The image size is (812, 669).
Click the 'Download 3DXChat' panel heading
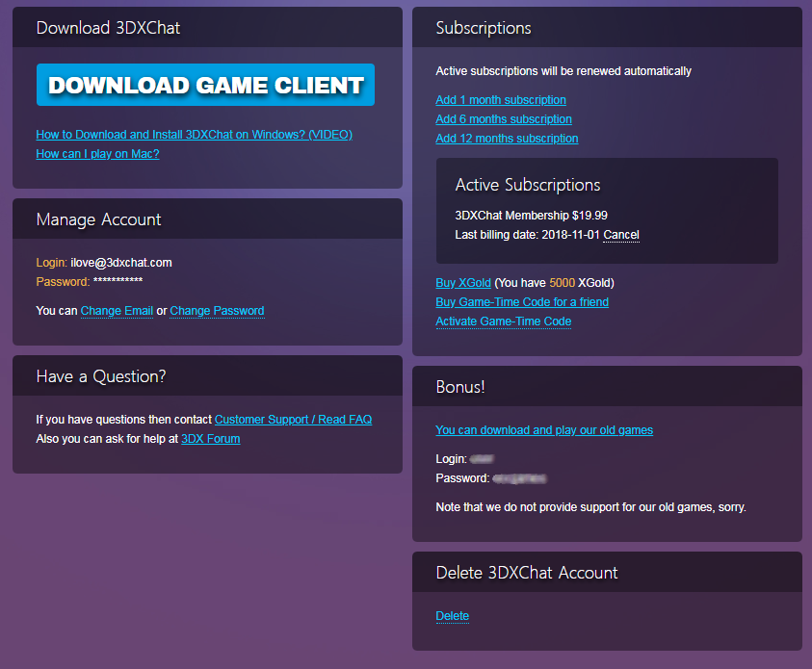tap(108, 28)
